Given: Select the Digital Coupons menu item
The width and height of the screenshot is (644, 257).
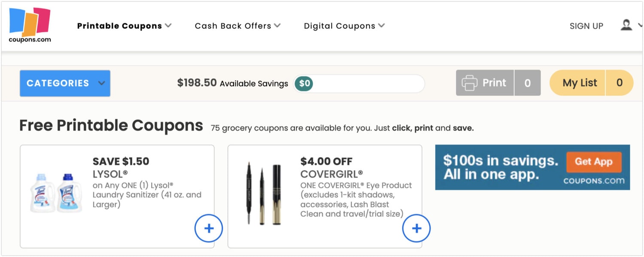Looking at the screenshot, I should 339,25.
